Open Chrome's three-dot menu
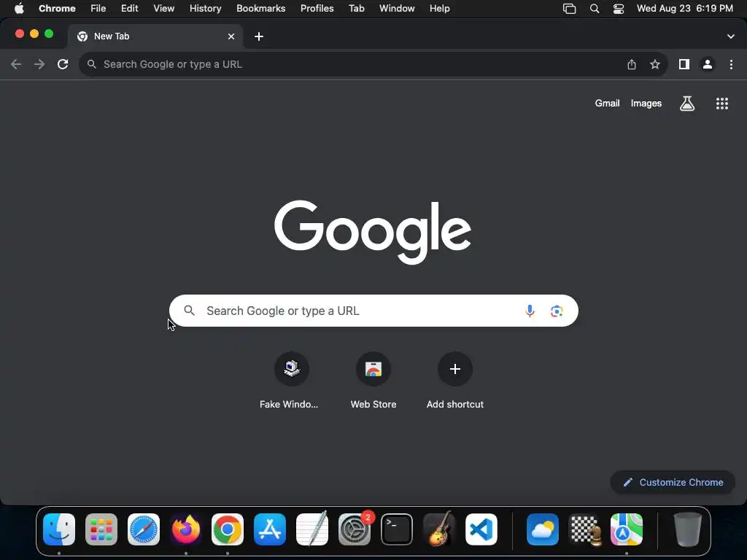Screen dimensions: 747x560 [731, 64]
